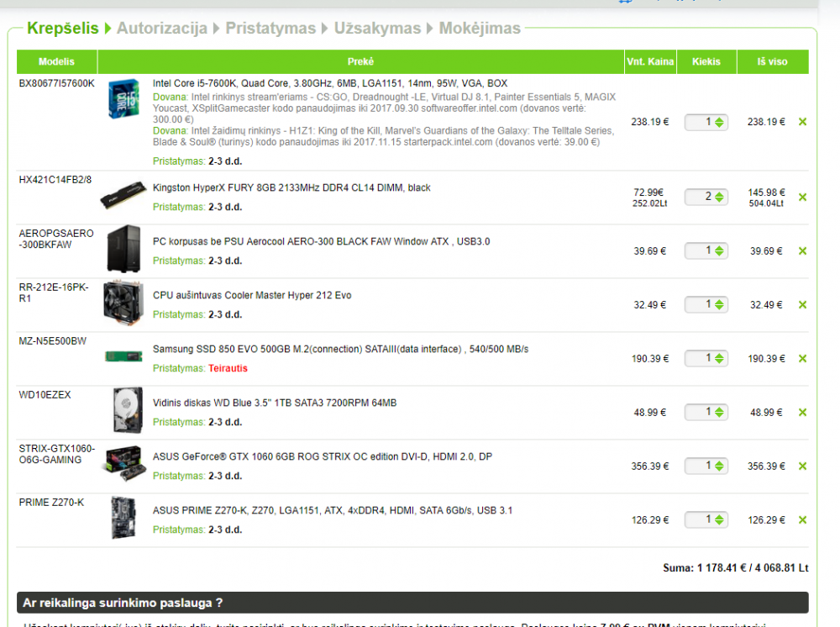
Task: Open Vidinis diskas WD Blue link
Action: point(275,403)
